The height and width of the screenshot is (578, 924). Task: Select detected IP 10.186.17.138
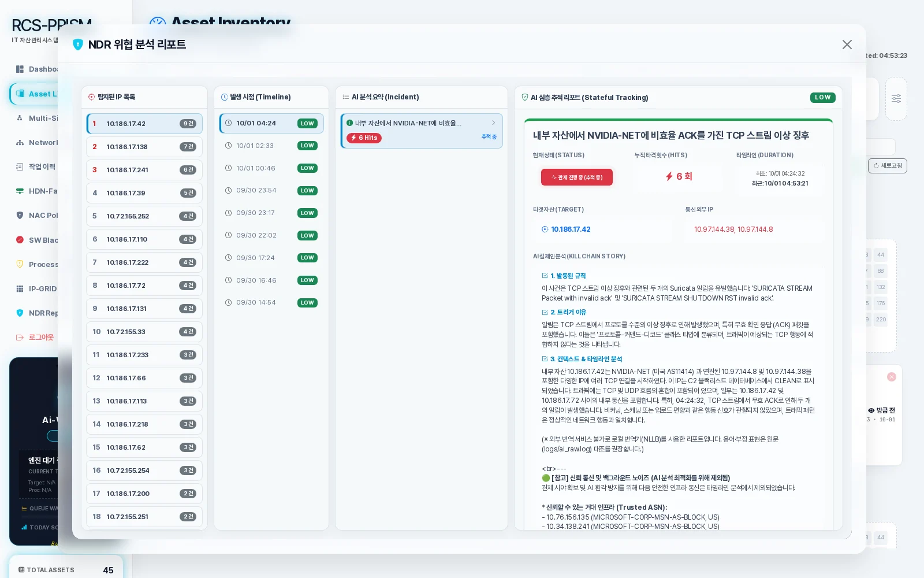pos(144,147)
